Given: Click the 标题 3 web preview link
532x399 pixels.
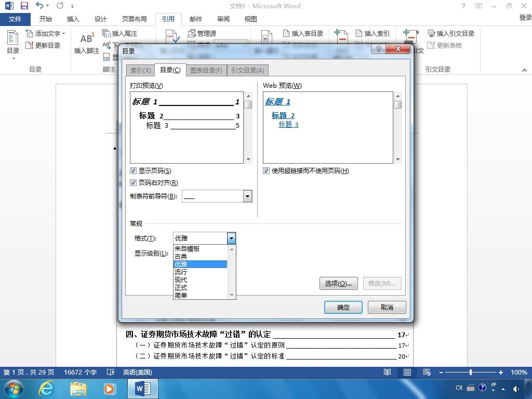Looking at the screenshot, I should (288, 125).
